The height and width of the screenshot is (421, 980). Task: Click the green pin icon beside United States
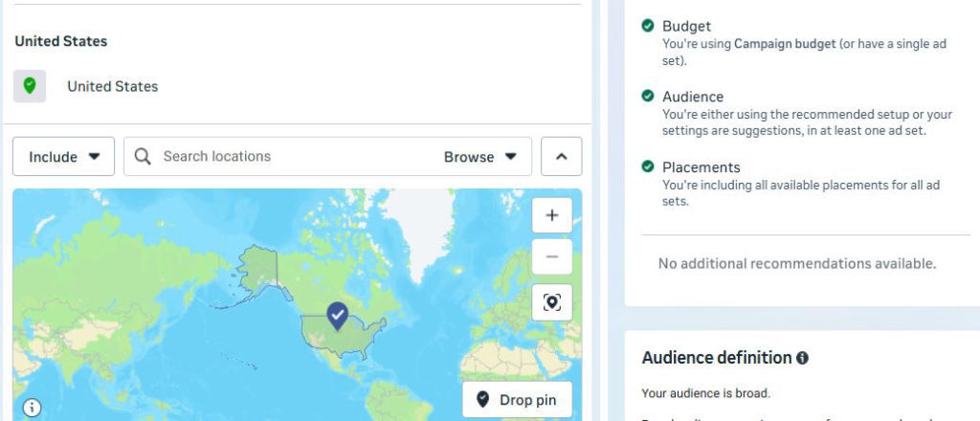30,86
